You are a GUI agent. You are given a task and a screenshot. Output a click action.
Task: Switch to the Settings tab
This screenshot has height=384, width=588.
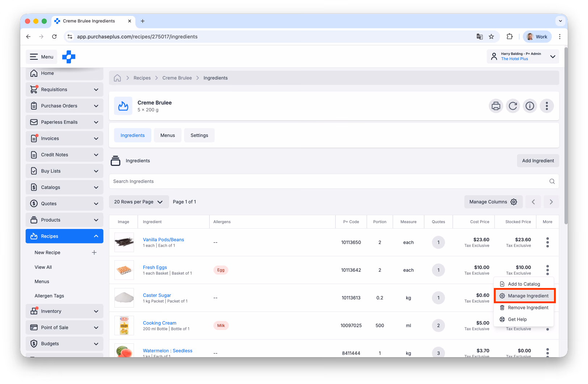pyautogui.click(x=199, y=135)
